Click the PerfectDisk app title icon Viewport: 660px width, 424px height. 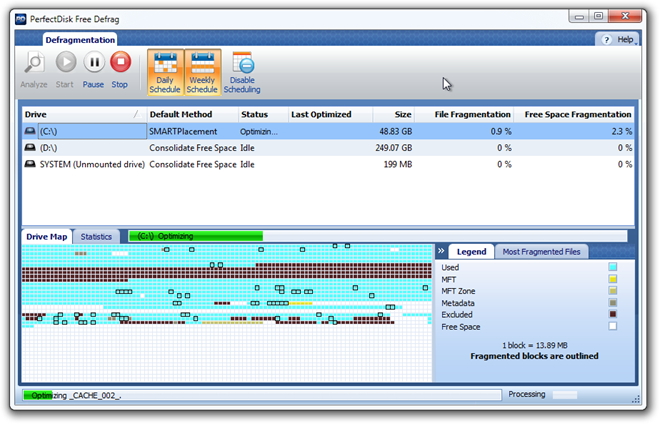pos(21,19)
